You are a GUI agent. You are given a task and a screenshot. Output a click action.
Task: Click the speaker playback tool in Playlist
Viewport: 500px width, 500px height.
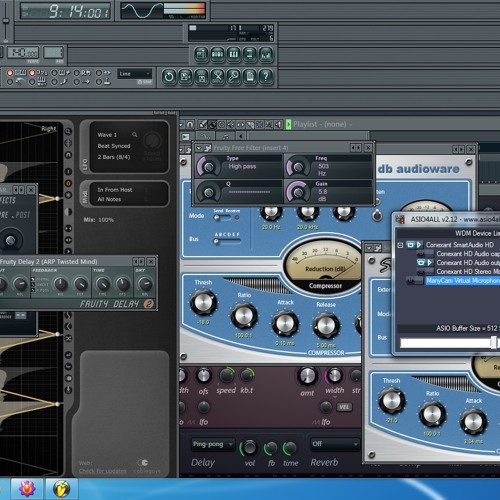tap(278, 125)
